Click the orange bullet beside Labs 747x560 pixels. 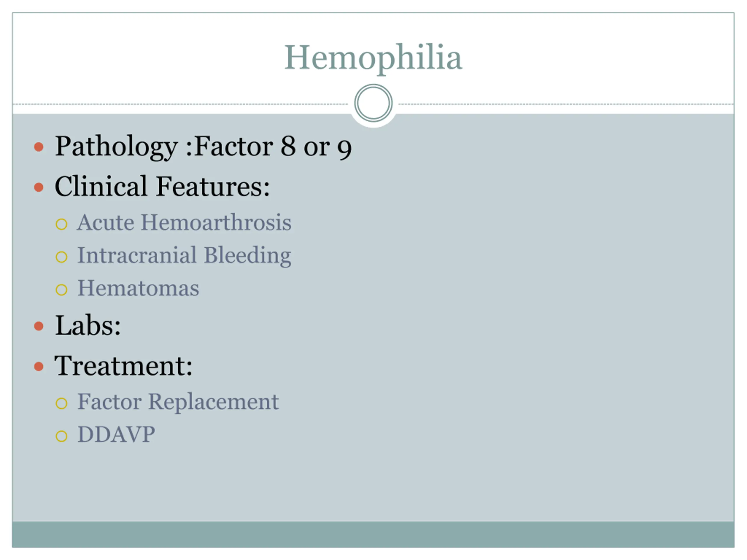[39, 326]
